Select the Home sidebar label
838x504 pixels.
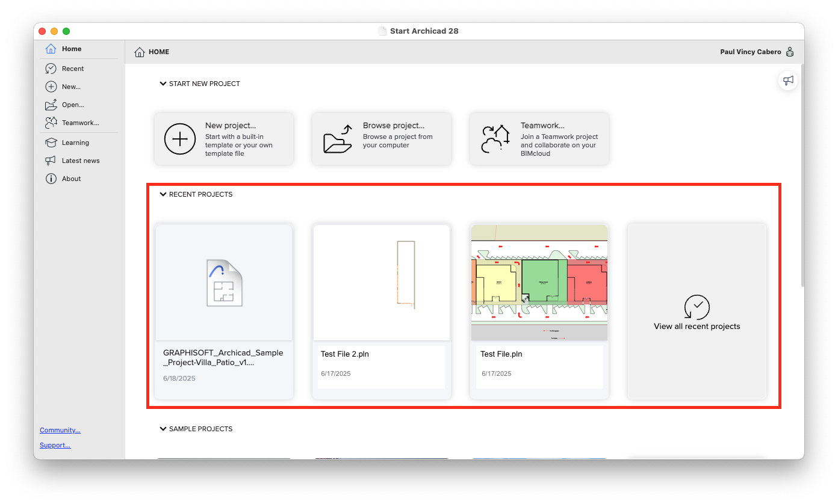click(x=72, y=49)
